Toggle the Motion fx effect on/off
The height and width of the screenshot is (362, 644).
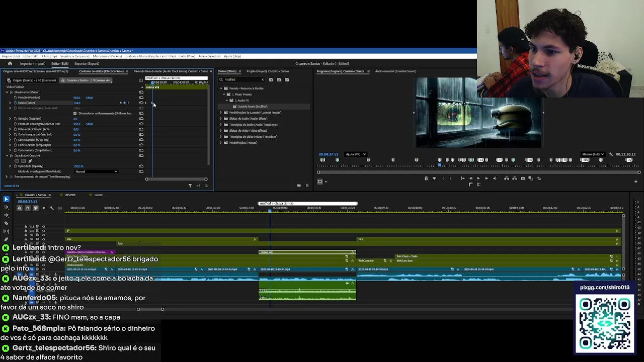[12, 92]
